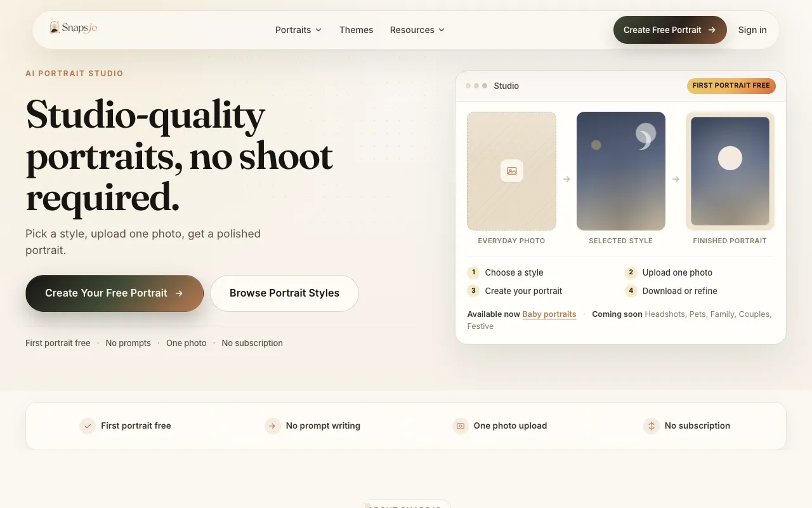812x508 pixels.
Task: Click the icon beside No subscription
Action: [651, 426]
